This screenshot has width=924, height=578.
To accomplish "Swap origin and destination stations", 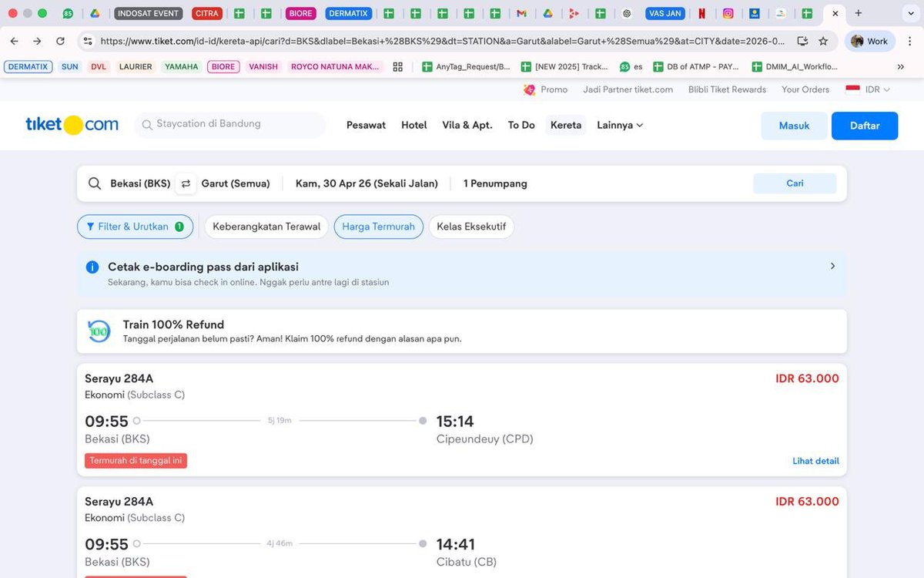I will point(186,183).
